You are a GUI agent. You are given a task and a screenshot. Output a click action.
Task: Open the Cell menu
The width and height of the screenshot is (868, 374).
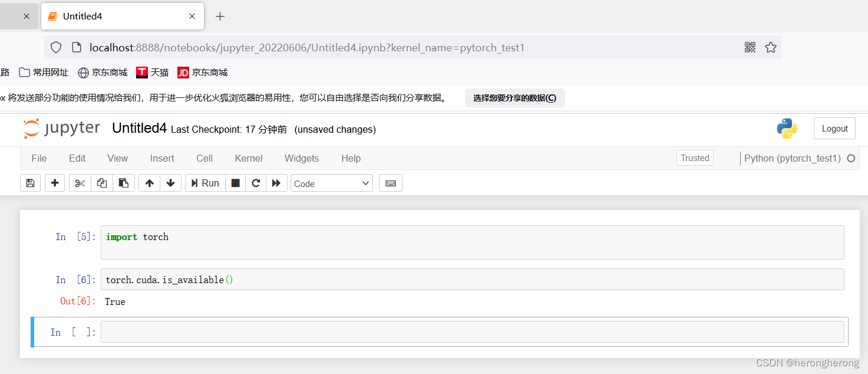click(204, 158)
